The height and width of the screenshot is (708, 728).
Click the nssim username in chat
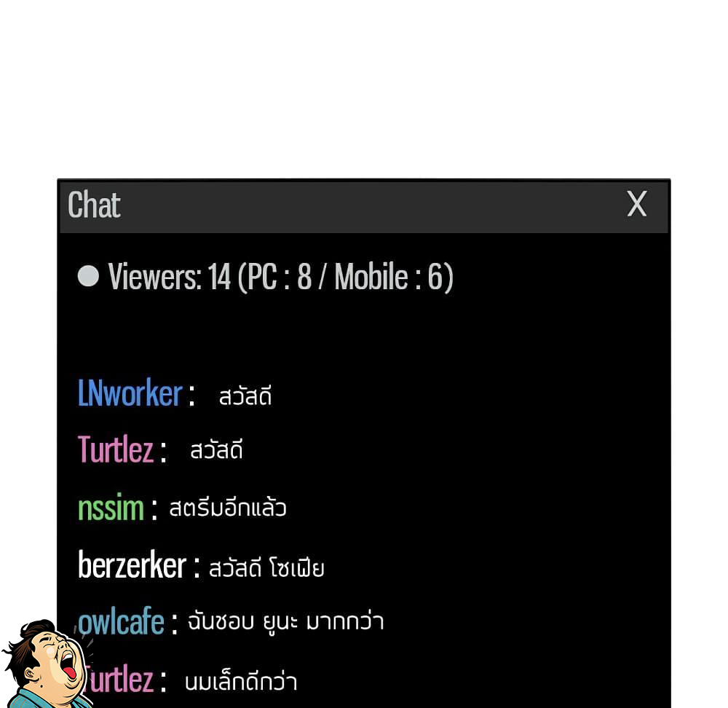click(x=111, y=508)
